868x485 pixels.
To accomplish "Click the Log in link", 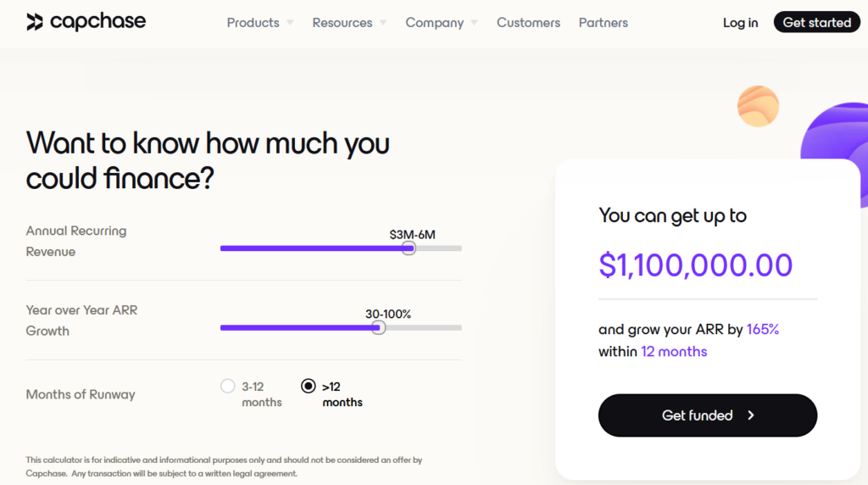I will 740,23.
